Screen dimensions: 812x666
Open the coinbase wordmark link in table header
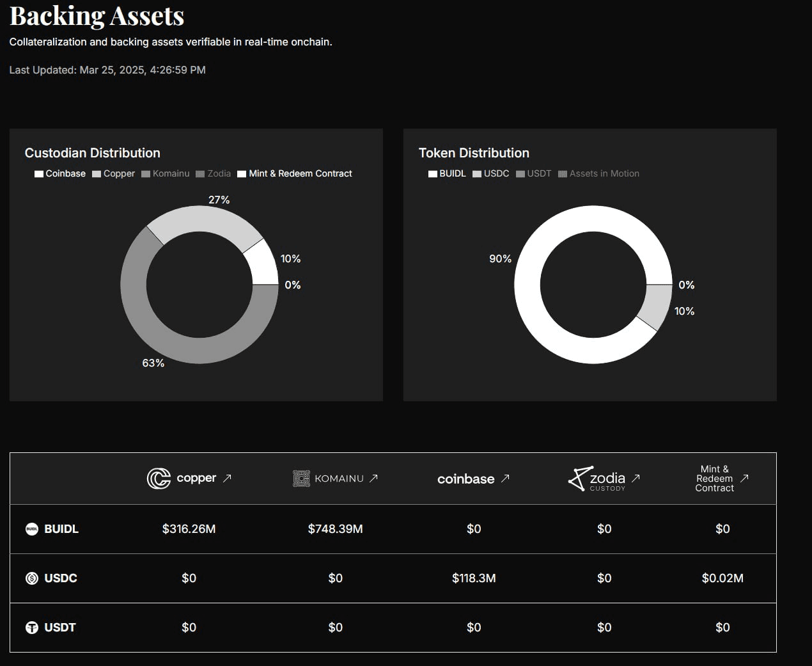466,479
